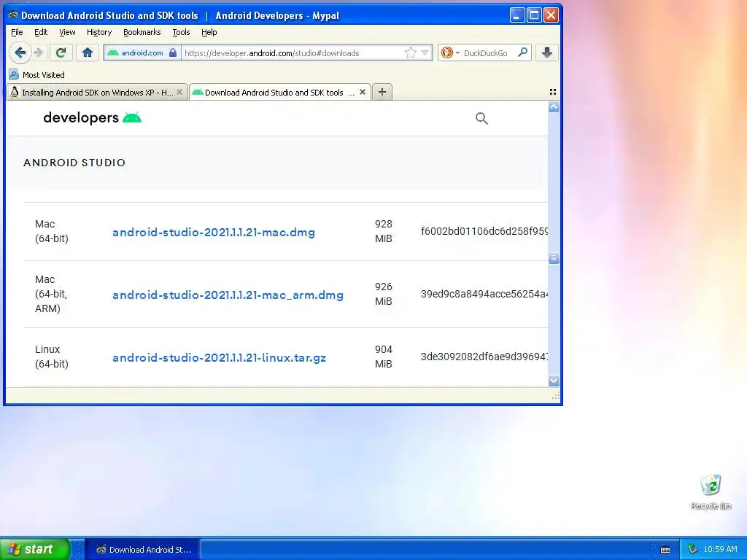This screenshot has height=560, width=747.
Task: Click the 39ed9c8a8494acce56254a checksum
Action: click(x=484, y=295)
